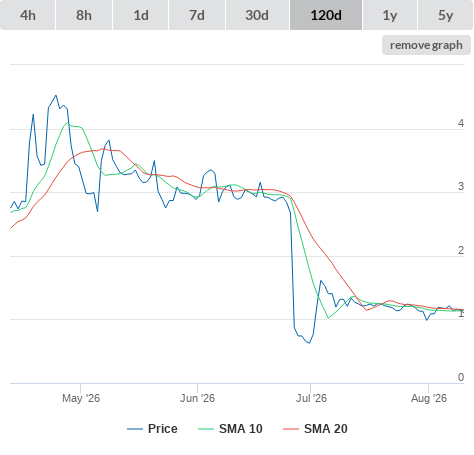Click the price line's lowest July dip
The width and height of the screenshot is (474, 455).
309,343
